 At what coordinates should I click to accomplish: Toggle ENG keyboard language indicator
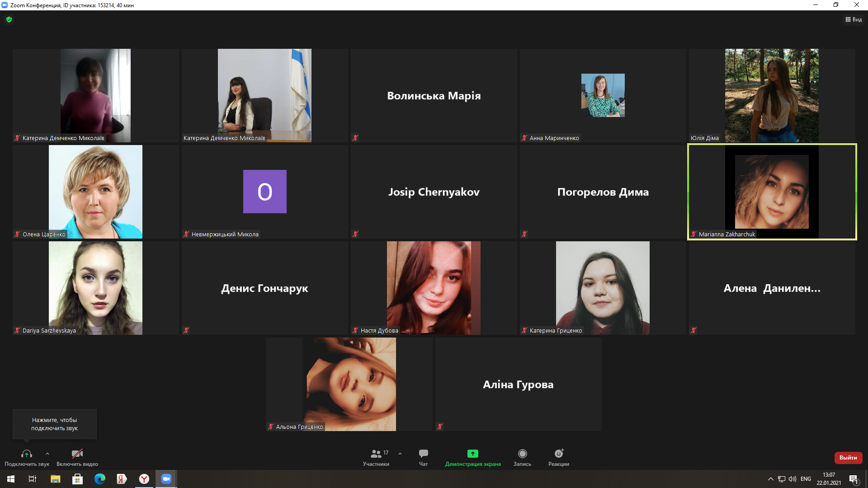pyautogui.click(x=806, y=479)
